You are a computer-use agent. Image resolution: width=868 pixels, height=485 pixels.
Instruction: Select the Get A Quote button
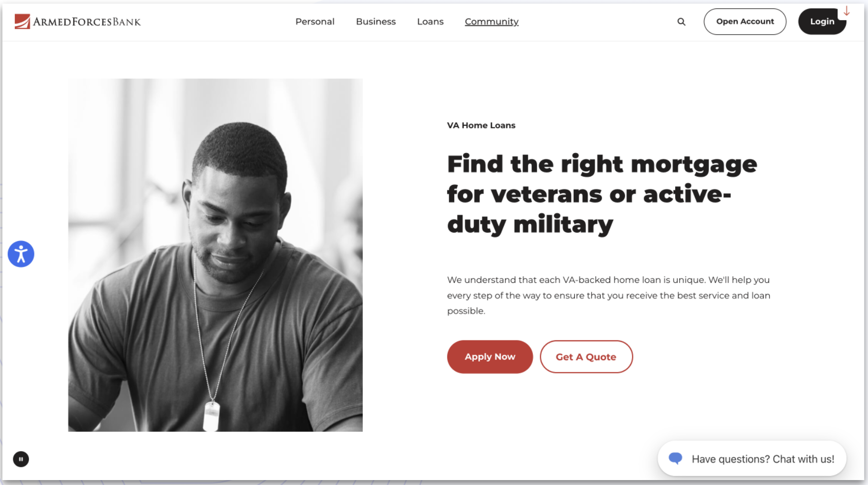(586, 357)
